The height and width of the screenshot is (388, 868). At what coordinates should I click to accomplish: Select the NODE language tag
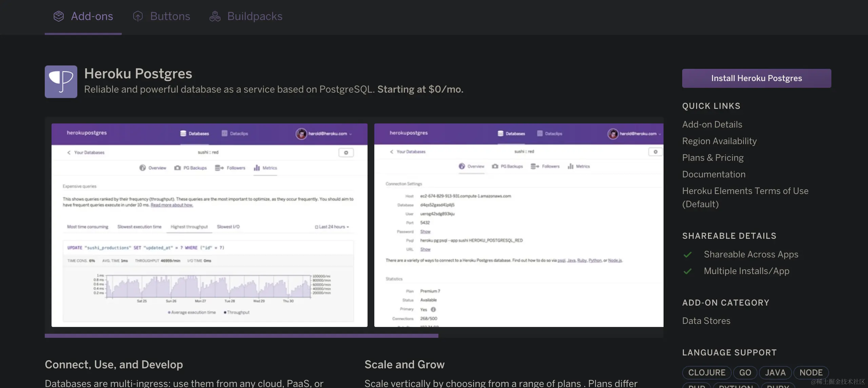click(811, 373)
